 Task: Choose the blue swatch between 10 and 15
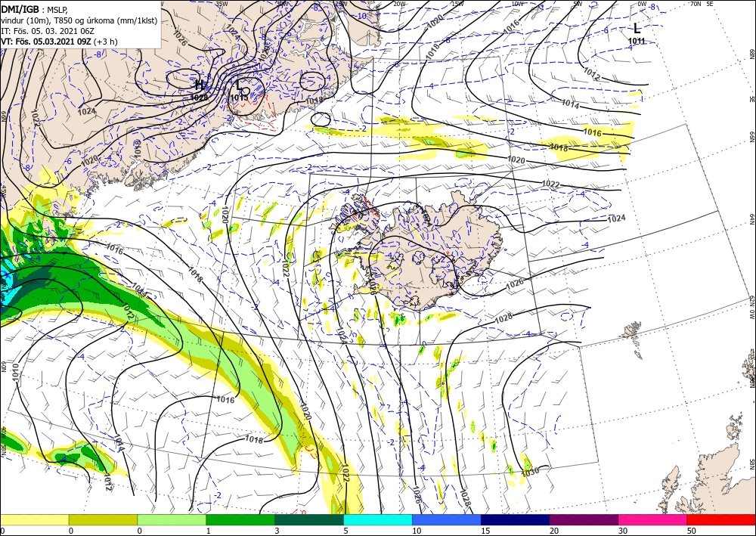[447, 519]
